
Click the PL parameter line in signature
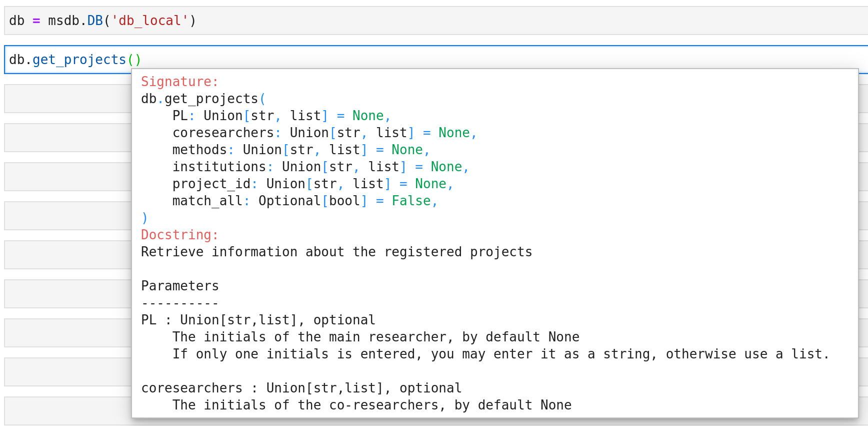pos(180,116)
